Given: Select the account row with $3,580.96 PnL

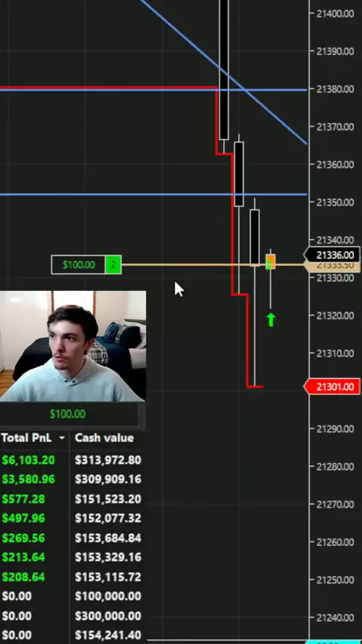Looking at the screenshot, I should coord(72,480).
